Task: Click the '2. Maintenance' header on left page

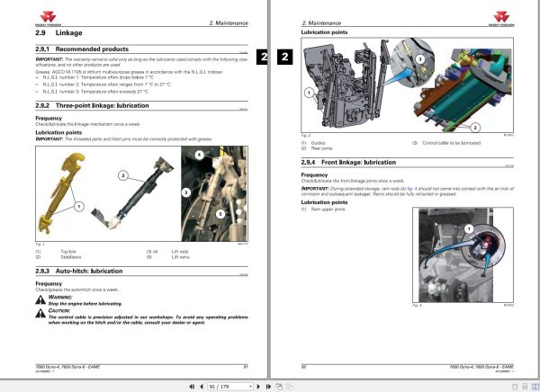Action: [229, 23]
